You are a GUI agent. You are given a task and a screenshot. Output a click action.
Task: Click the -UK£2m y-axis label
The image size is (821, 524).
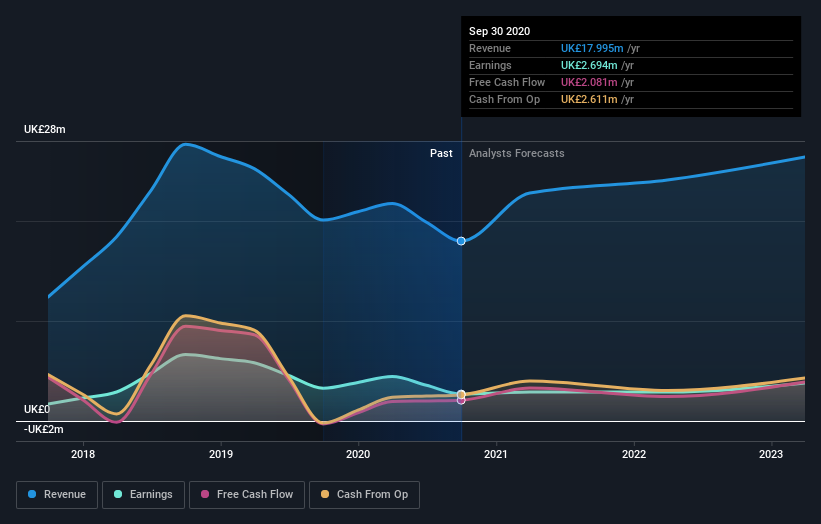coord(43,429)
